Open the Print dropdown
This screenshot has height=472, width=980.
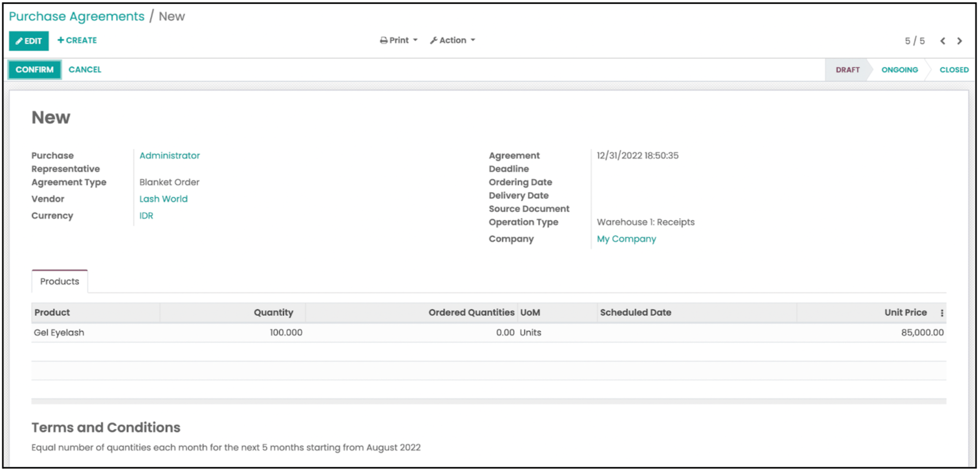(398, 41)
